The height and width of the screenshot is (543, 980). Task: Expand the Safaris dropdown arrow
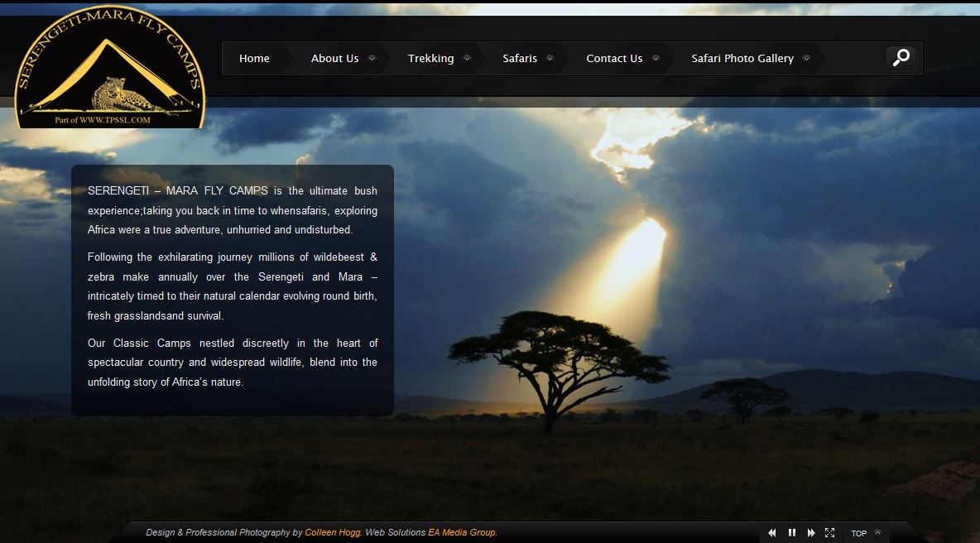click(x=550, y=58)
